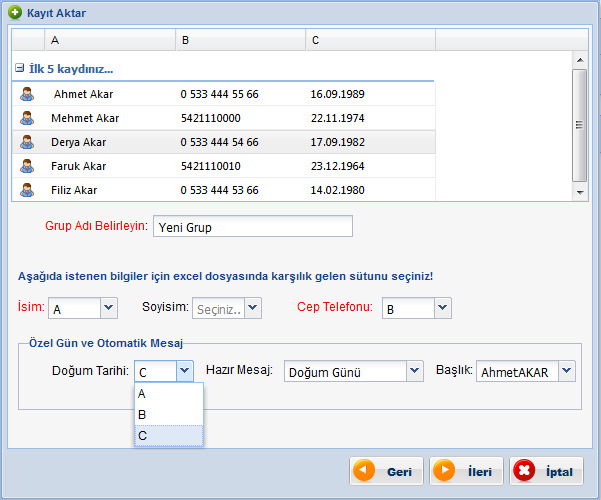Click the scroll down arrow of the grid
Screen dimensions: 601x500
click(x=580, y=192)
